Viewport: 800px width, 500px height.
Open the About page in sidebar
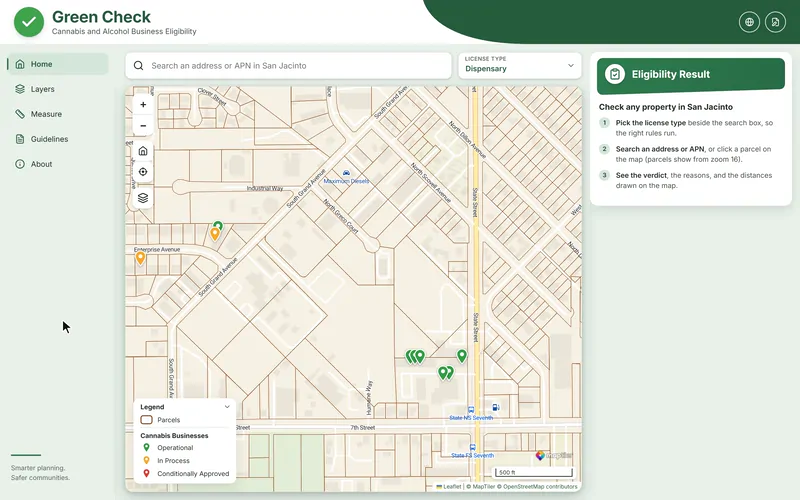click(58, 164)
